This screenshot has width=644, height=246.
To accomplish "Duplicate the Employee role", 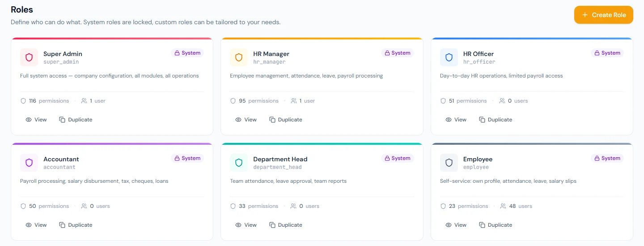I will (x=496, y=225).
